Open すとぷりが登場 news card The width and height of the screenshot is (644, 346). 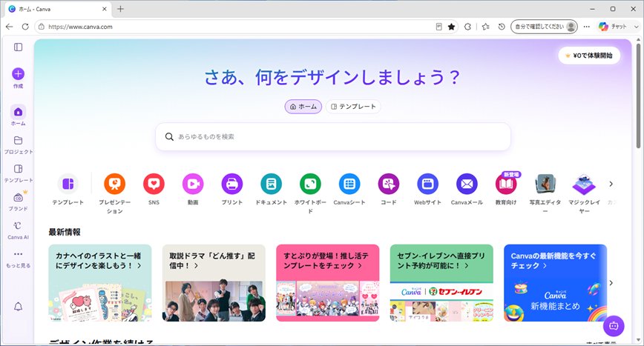pyautogui.click(x=328, y=283)
